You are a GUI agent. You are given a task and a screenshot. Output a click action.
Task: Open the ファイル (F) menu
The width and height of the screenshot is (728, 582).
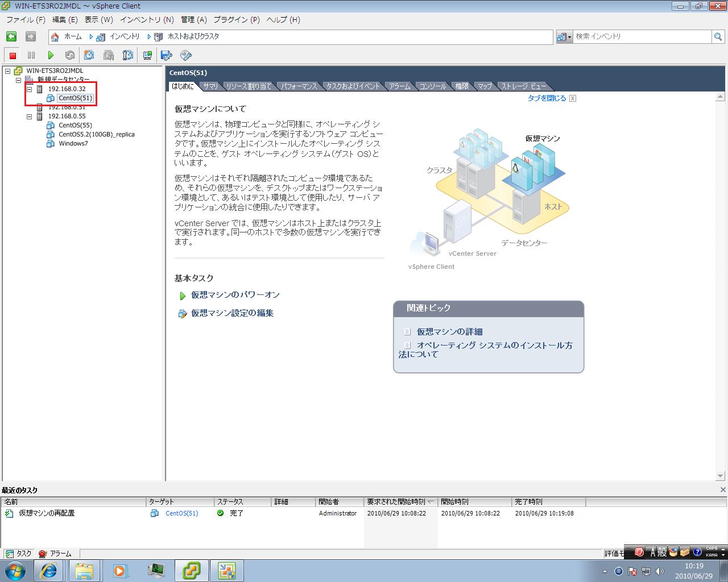(x=26, y=19)
